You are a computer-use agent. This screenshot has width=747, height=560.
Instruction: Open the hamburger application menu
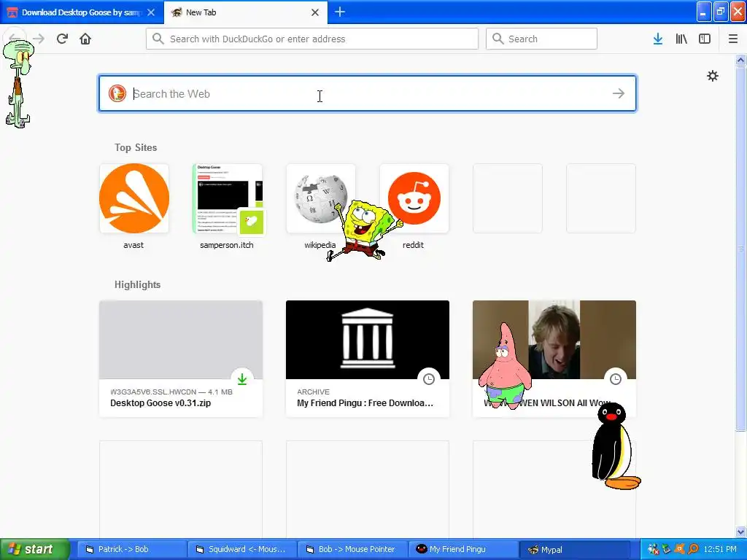pyautogui.click(x=733, y=39)
